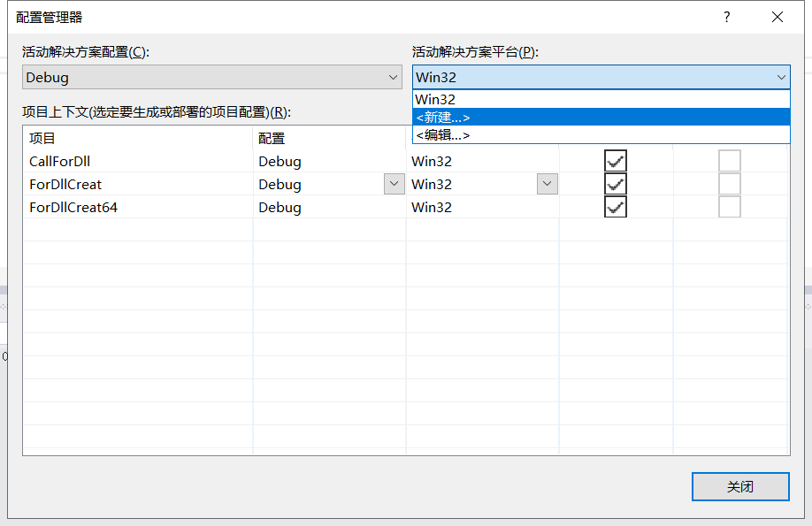Expand ForDllCreat platform dropdown arrow

tap(548, 184)
